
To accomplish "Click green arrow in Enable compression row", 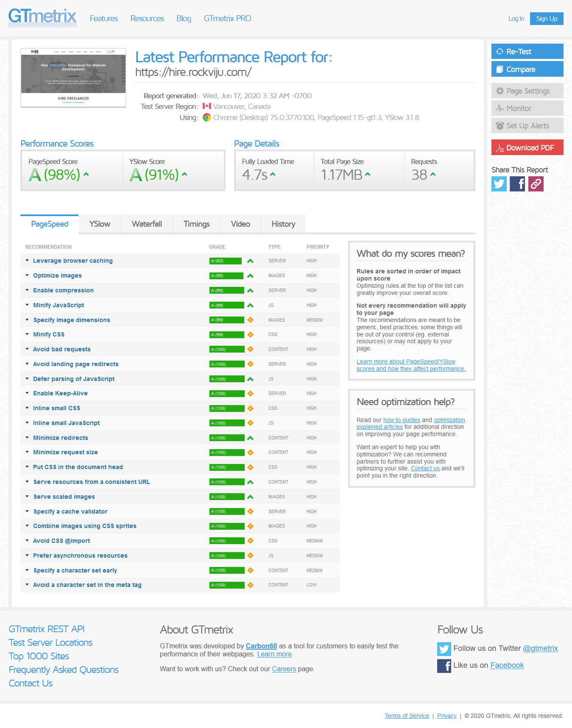I will (x=250, y=291).
